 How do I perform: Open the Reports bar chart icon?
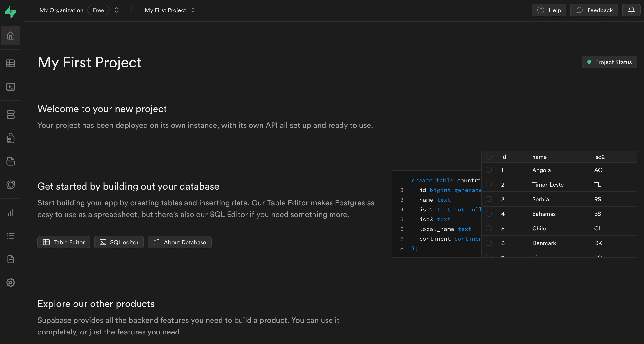(x=10, y=213)
